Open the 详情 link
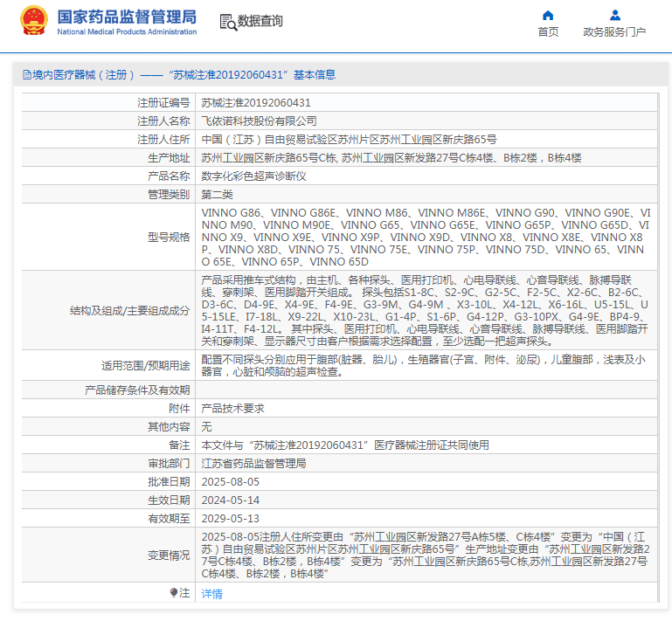This screenshot has width=672, height=621. pyautogui.click(x=211, y=594)
